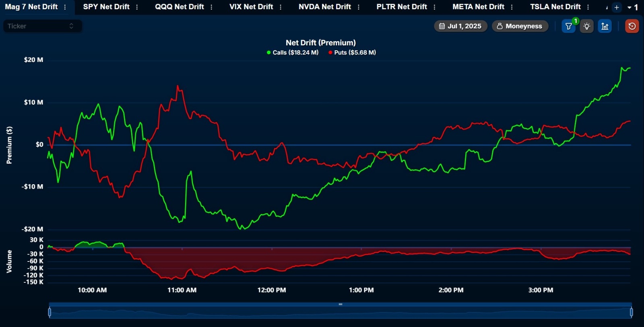This screenshot has height=327, width=644.
Task: Switch to the VIX Net Drift tab
Action: point(251,7)
